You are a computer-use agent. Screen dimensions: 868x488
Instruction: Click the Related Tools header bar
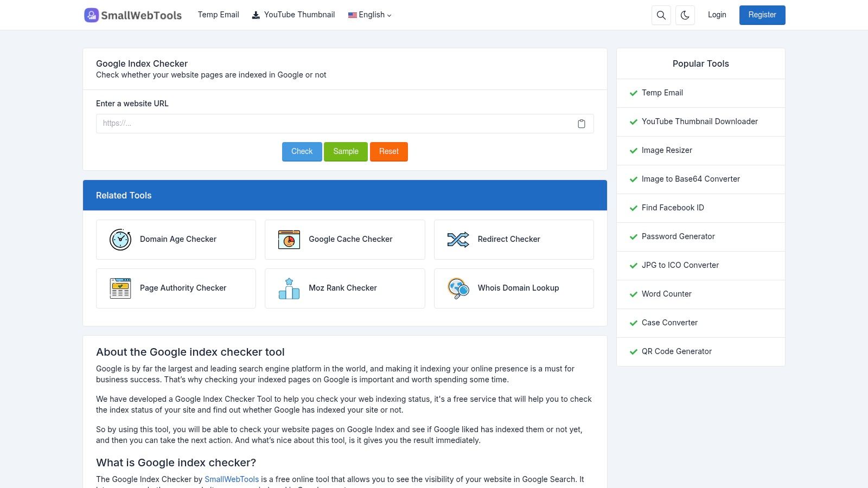coord(345,195)
